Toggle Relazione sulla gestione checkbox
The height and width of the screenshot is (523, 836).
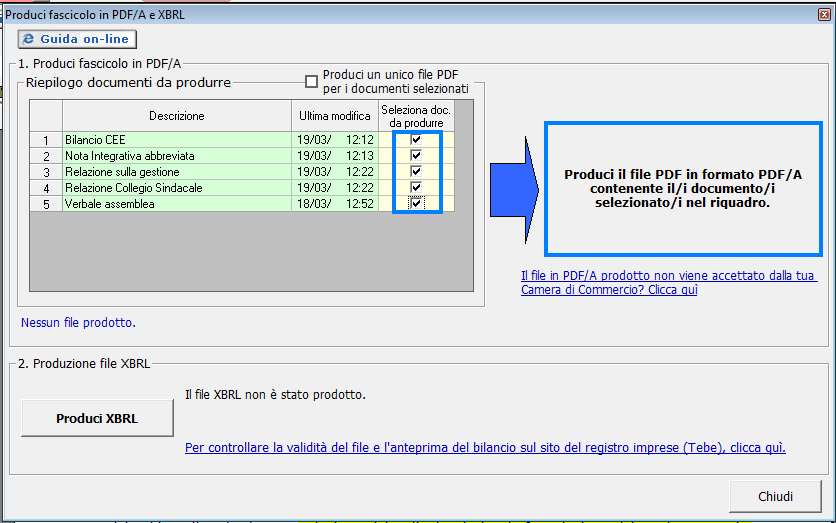click(x=416, y=172)
